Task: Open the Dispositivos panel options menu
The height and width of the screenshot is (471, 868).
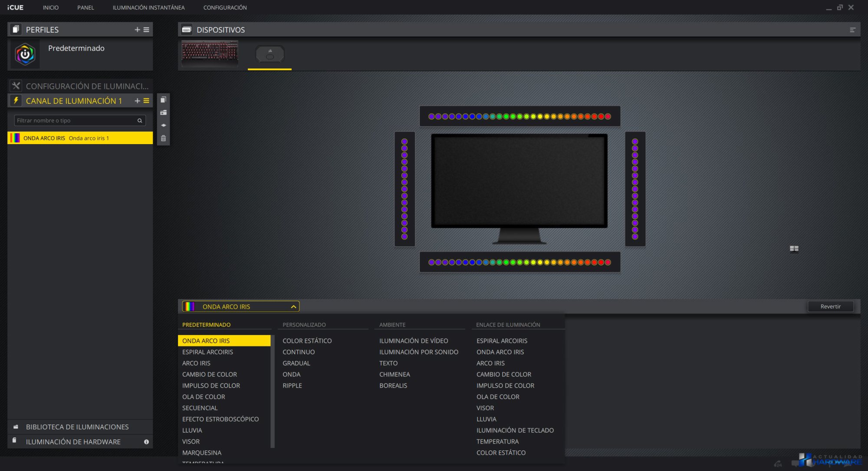Action: click(852, 30)
